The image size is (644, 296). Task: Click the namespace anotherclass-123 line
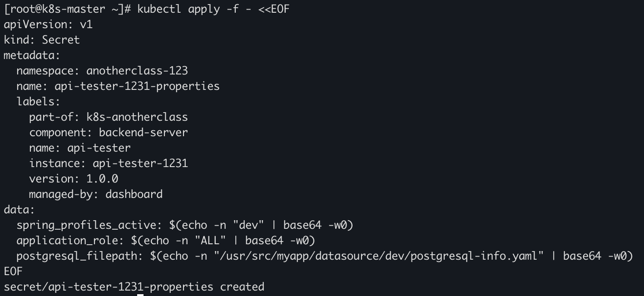(102, 71)
